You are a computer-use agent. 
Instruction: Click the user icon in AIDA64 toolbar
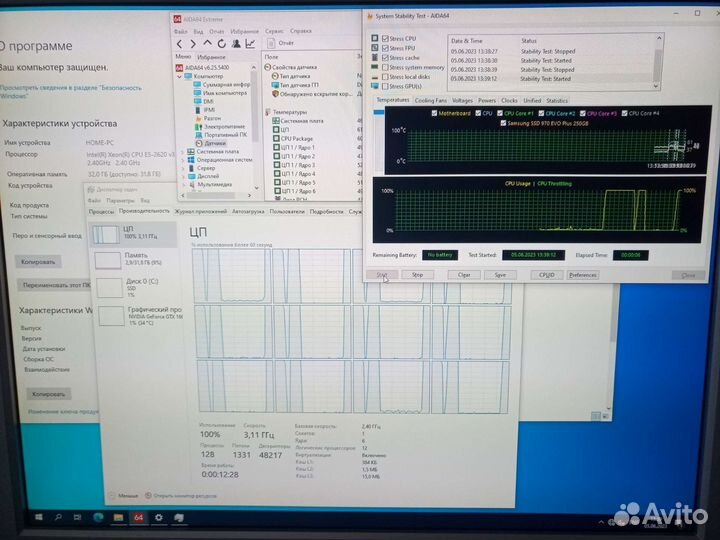point(236,44)
